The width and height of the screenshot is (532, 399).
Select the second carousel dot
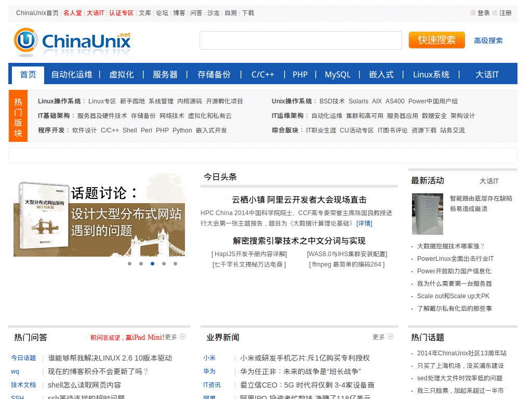tap(141, 263)
